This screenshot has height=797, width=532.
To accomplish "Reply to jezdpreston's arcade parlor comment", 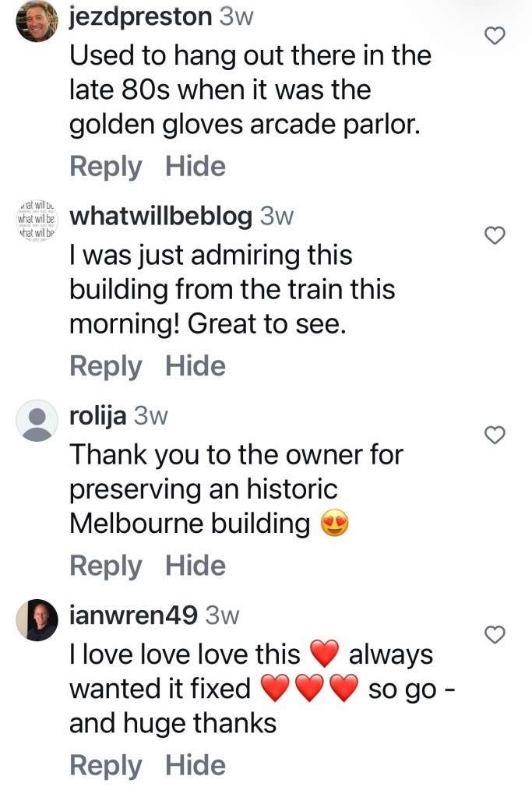I will pos(106,168).
